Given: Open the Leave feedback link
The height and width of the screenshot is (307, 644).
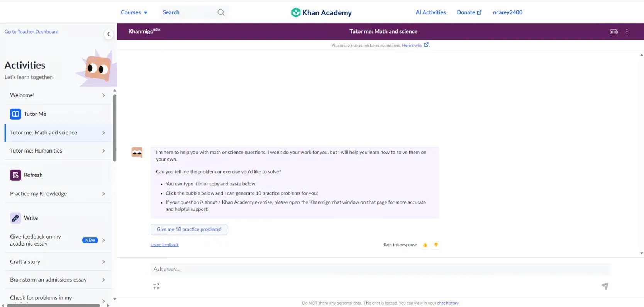Looking at the screenshot, I should click(x=164, y=245).
